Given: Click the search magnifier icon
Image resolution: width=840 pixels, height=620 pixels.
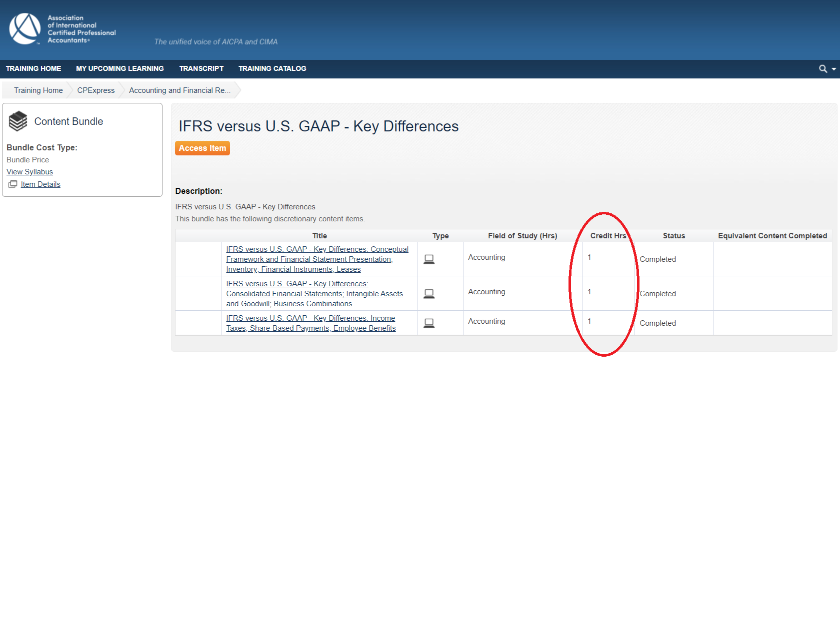Looking at the screenshot, I should [x=822, y=68].
